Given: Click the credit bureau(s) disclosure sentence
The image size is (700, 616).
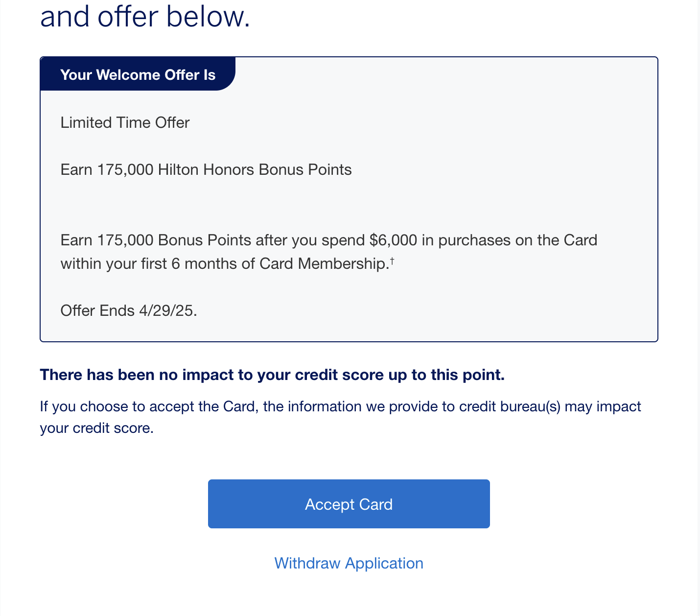Looking at the screenshot, I should 340,407.
